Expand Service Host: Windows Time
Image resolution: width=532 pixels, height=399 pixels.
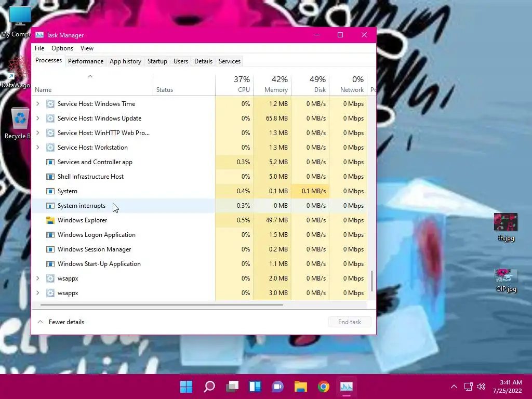[37, 104]
